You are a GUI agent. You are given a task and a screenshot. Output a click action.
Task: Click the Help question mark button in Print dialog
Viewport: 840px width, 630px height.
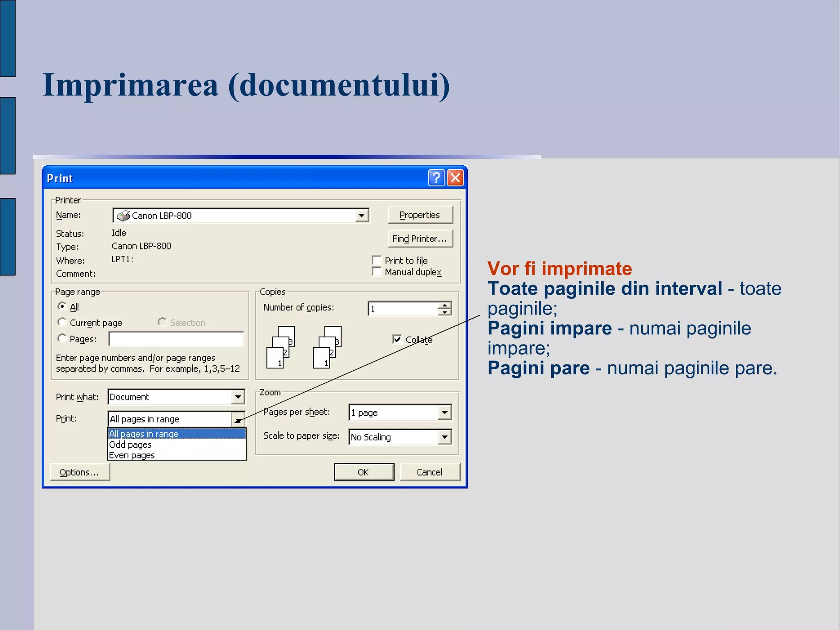point(436,178)
